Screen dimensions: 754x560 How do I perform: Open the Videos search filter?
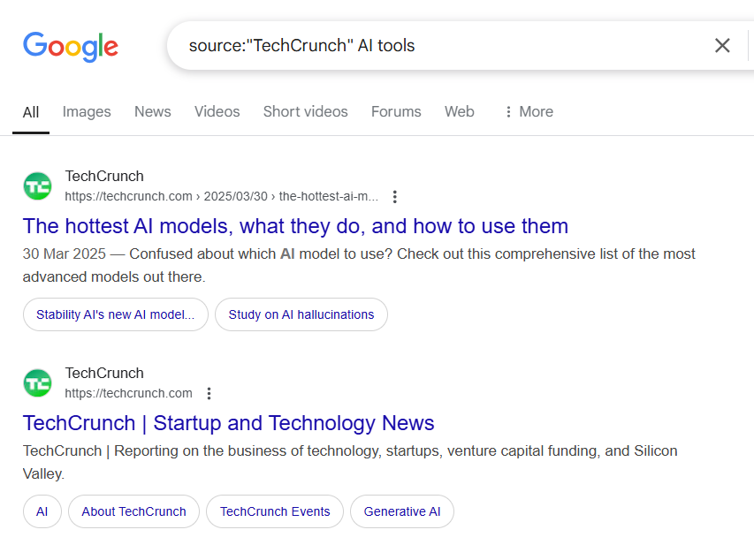[x=217, y=111]
